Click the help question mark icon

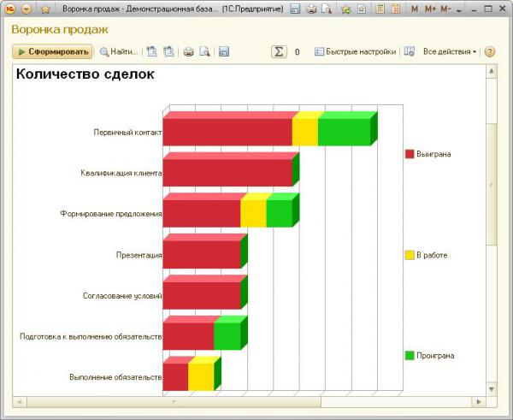click(x=490, y=51)
